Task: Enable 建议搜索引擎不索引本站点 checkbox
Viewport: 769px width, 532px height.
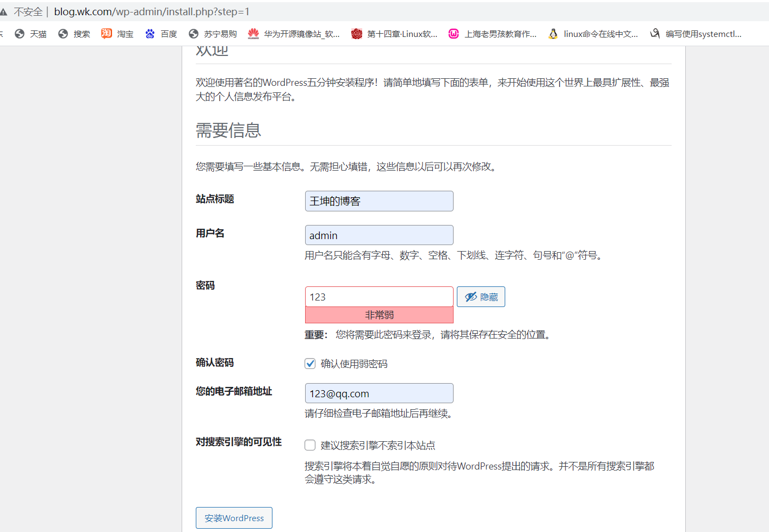Action: [x=310, y=446]
